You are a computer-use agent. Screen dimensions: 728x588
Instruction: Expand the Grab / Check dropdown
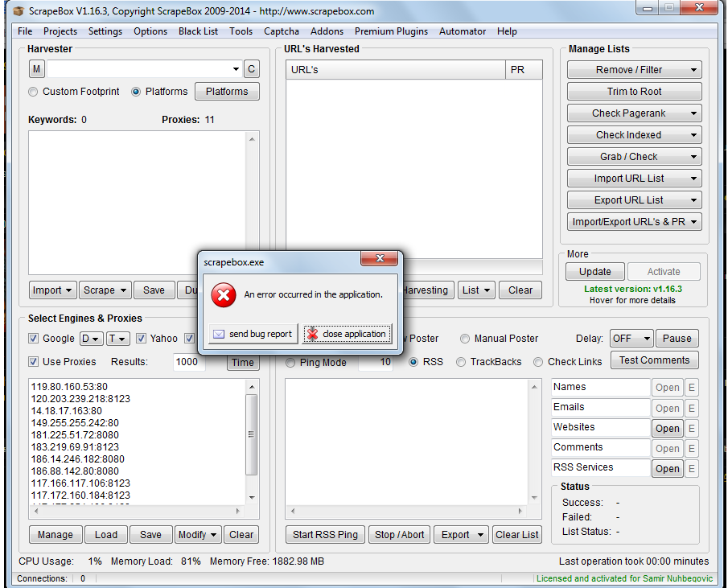point(693,157)
